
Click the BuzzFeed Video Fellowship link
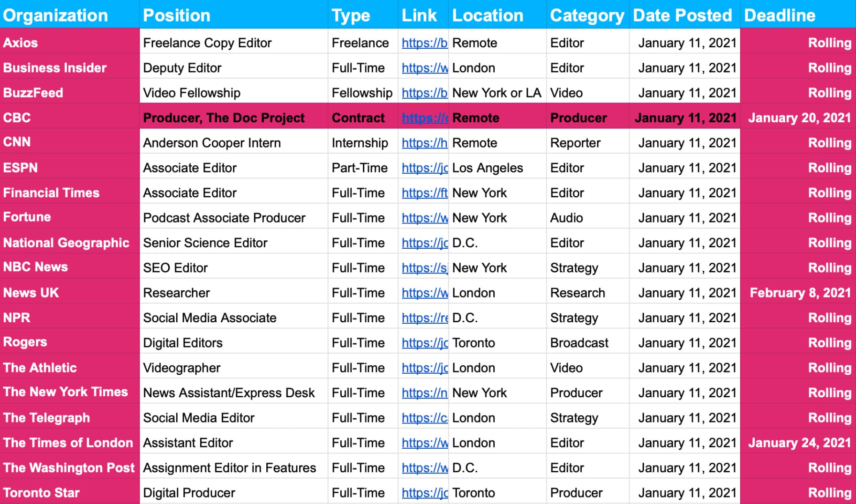click(x=424, y=93)
